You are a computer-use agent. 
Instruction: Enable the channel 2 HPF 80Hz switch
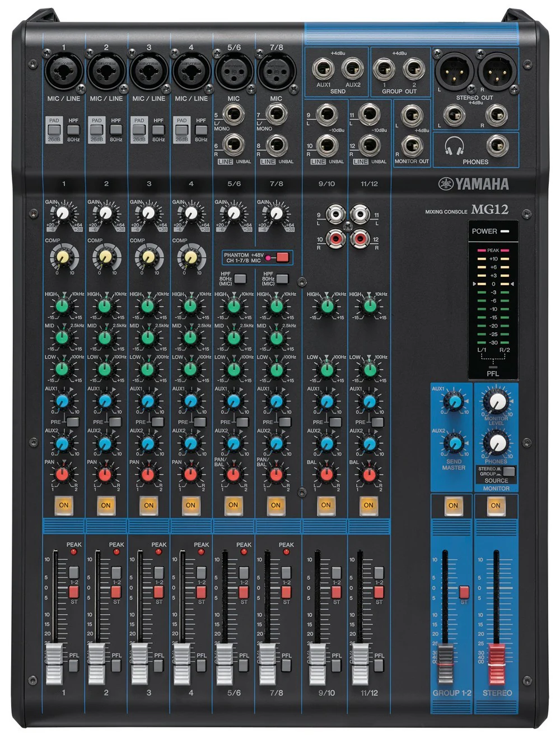[x=116, y=130]
